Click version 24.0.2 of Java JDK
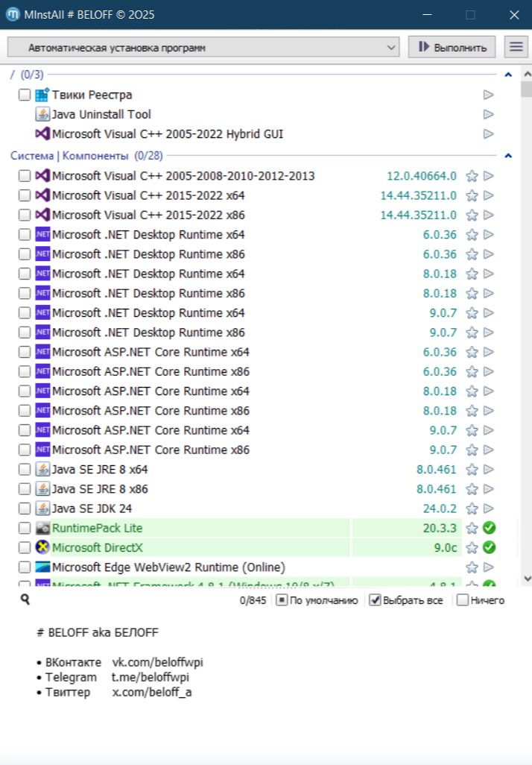Screen dimensions: 532x765 click(x=440, y=509)
